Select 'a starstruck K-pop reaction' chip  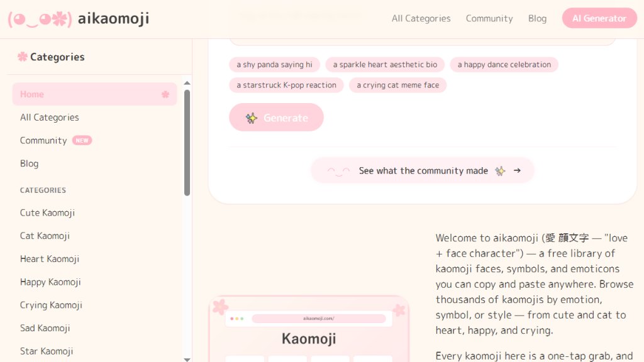[x=286, y=85]
